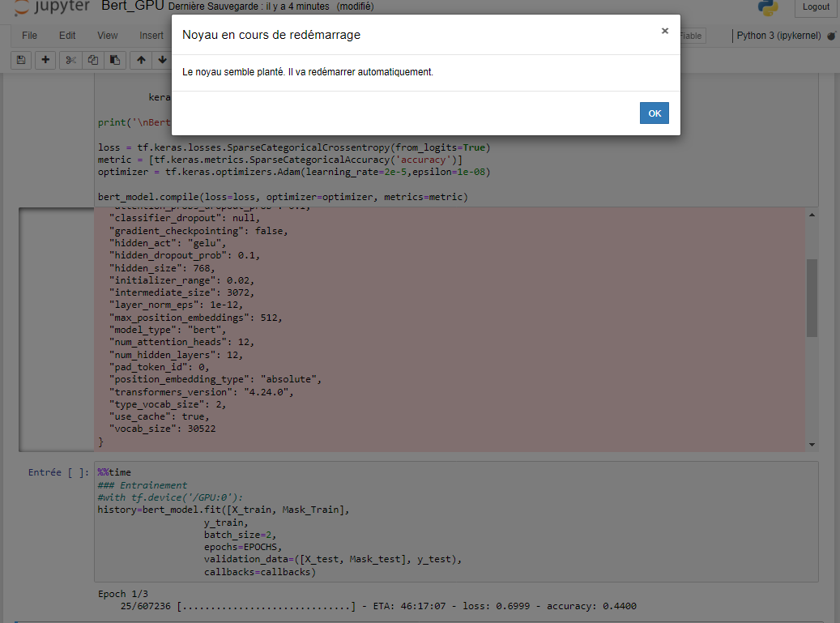This screenshot has width=840, height=623.
Task: Click the kernel status indicator beside Python 3
Action: tap(830, 35)
